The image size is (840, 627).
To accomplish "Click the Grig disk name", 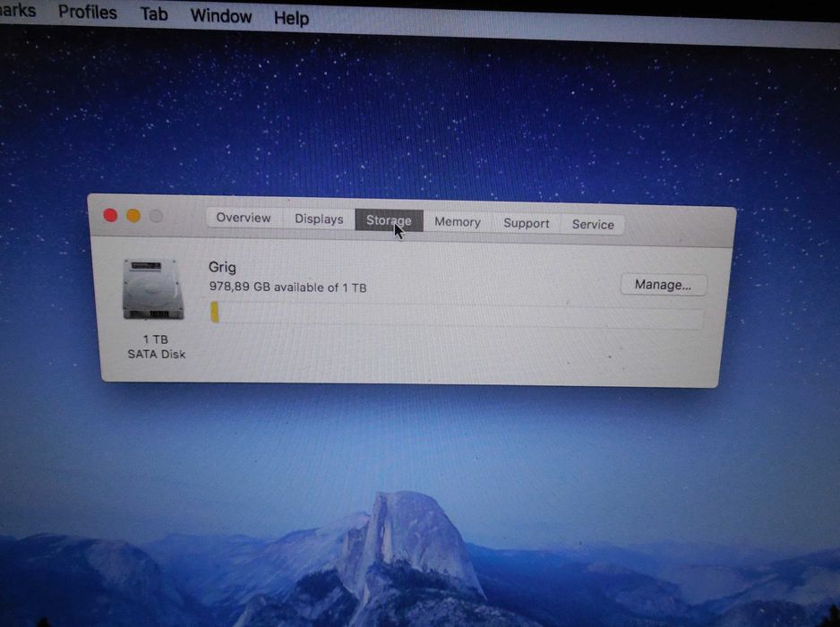I will coord(222,267).
